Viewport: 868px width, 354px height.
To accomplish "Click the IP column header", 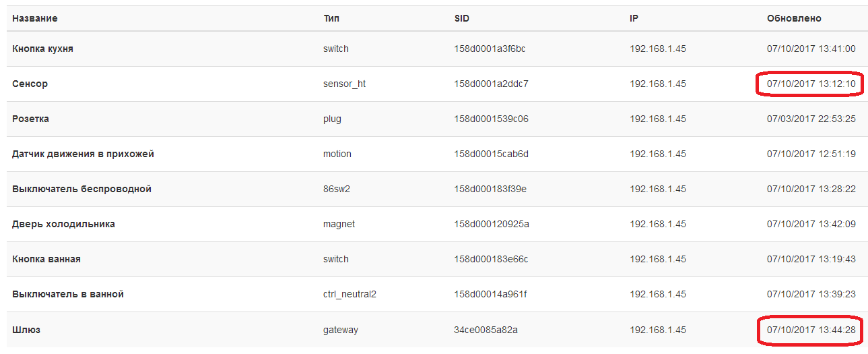I will [634, 19].
